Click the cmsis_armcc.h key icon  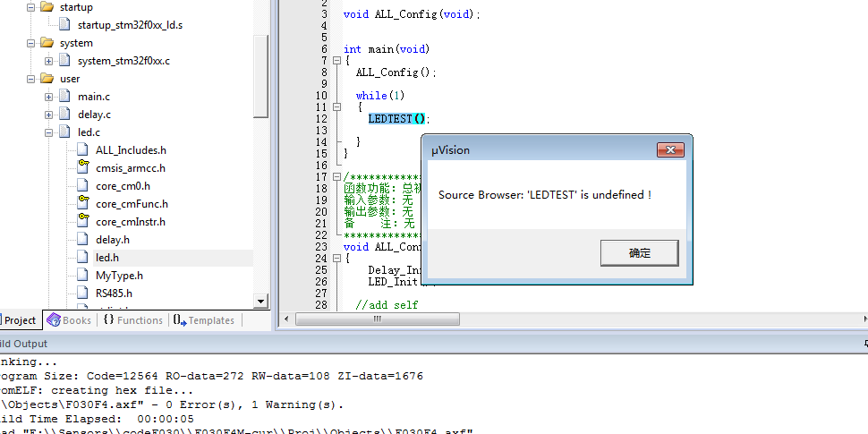coord(82,167)
